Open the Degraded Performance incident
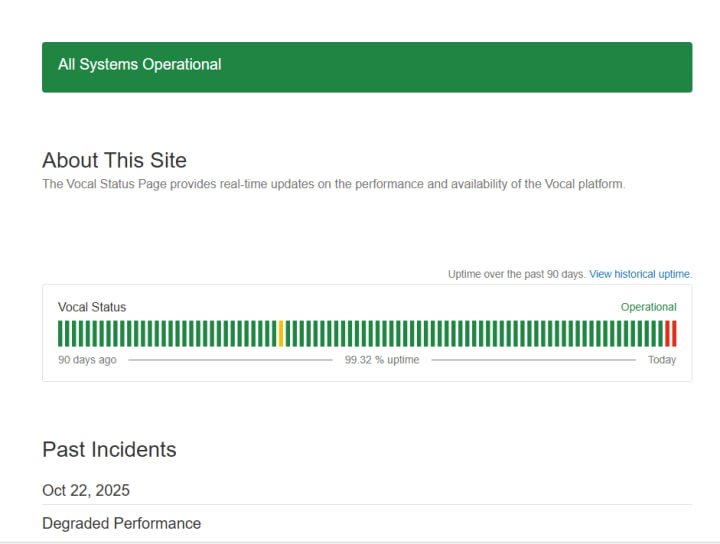Image resolution: width=720 pixels, height=544 pixels. (121, 523)
